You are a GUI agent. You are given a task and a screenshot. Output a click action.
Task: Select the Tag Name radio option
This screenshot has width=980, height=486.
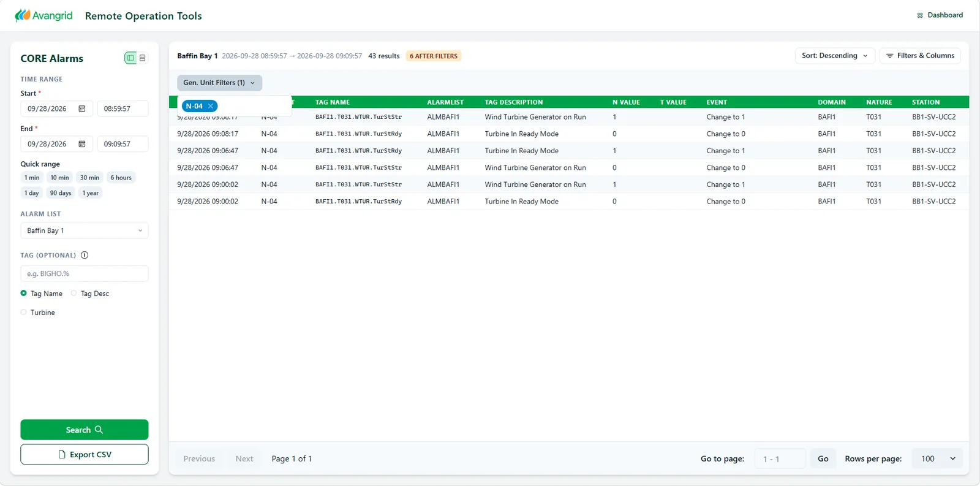click(24, 294)
